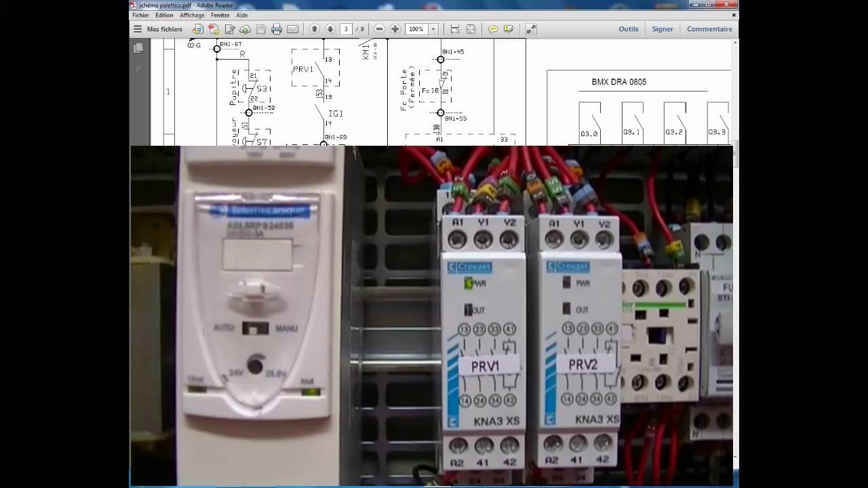Open the Edition menu
Viewport: 868px width, 488px height.
[164, 15]
